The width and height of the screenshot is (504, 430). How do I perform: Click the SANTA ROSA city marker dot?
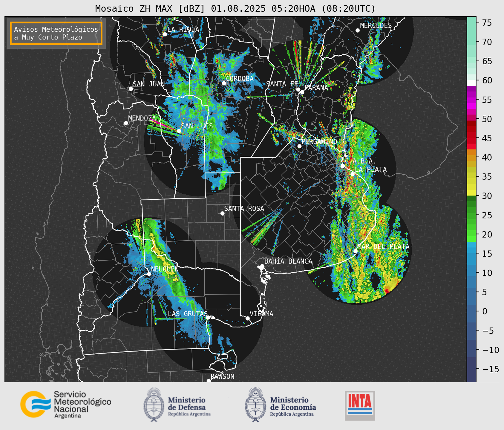[222, 213]
